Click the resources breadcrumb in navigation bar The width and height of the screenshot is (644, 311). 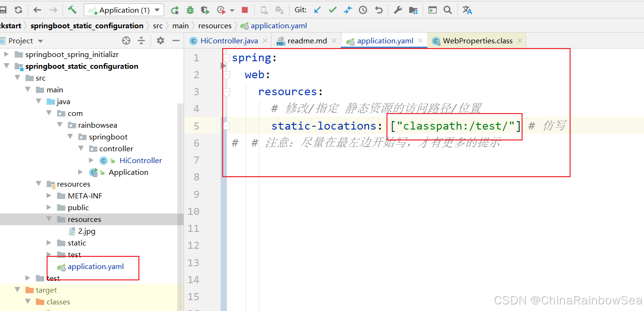pyautogui.click(x=215, y=26)
